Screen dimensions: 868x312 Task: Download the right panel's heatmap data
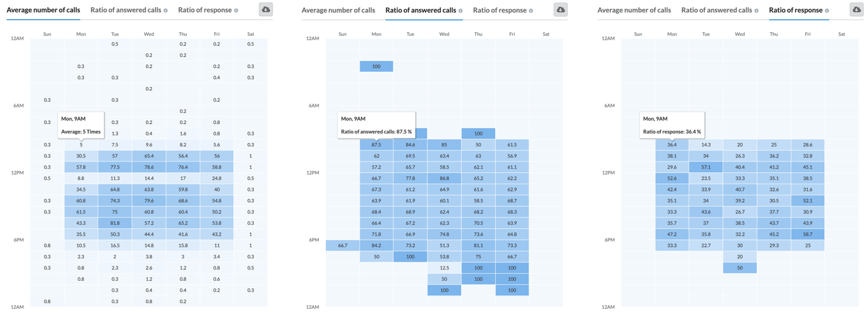coord(856,10)
